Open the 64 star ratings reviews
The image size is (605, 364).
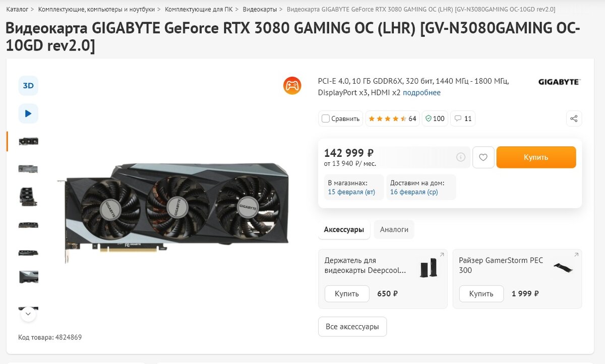tap(392, 118)
